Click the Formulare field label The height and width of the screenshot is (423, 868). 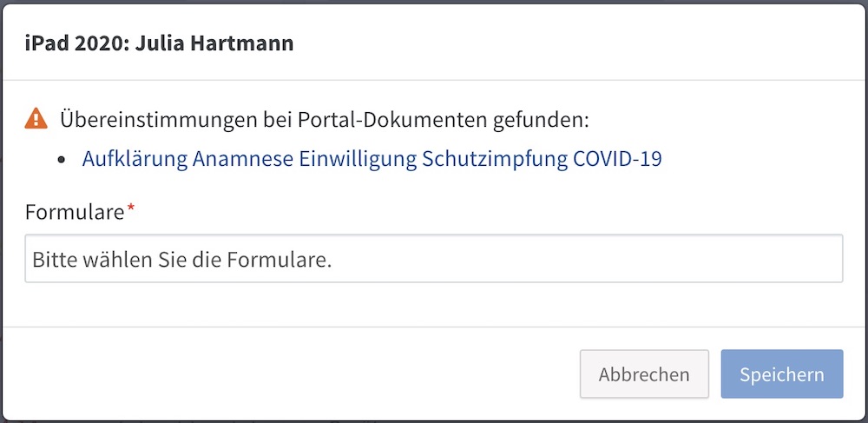click(x=75, y=212)
